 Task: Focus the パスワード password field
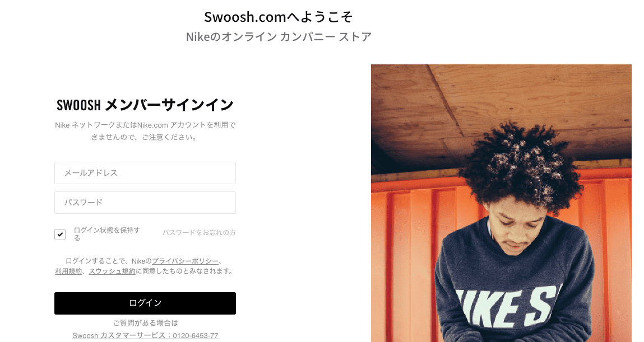145,203
